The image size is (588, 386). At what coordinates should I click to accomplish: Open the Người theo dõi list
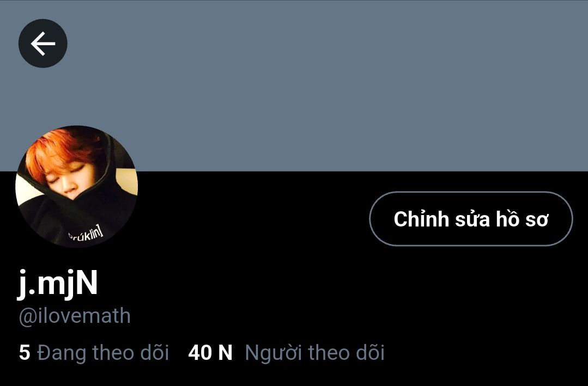(287, 353)
